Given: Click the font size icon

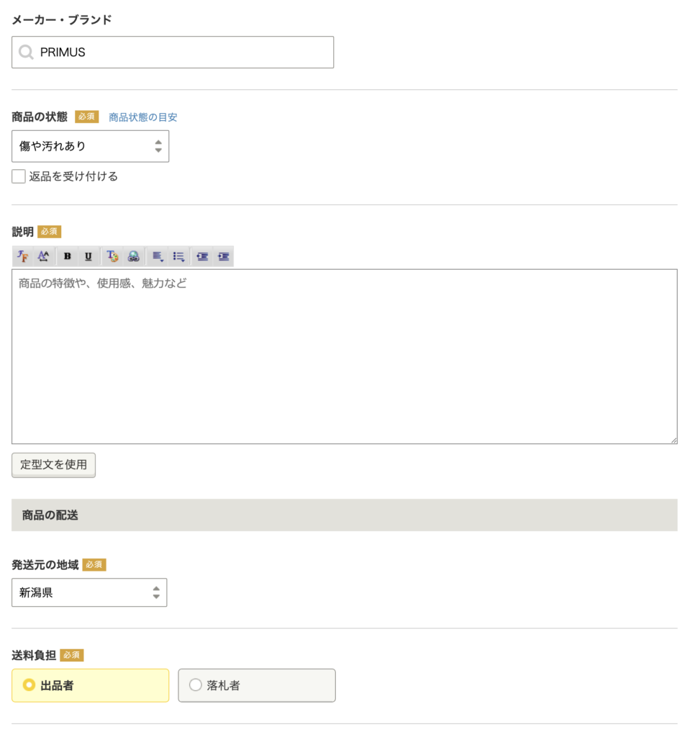Looking at the screenshot, I should coord(43,256).
